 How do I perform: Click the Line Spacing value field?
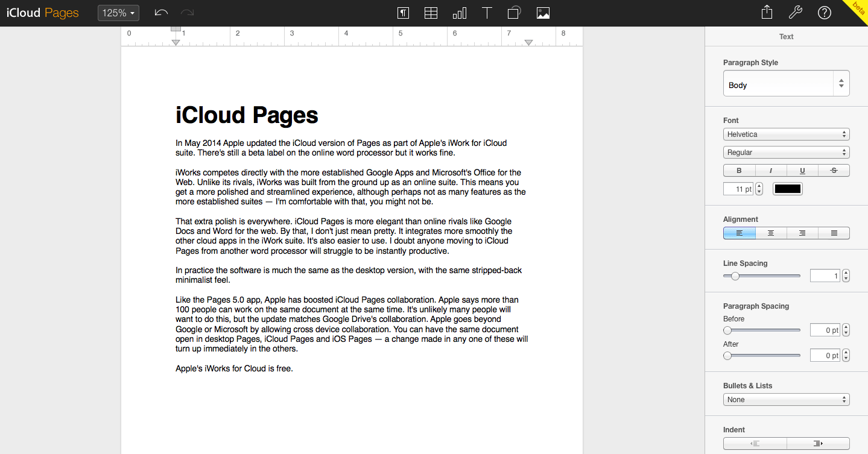tap(825, 276)
